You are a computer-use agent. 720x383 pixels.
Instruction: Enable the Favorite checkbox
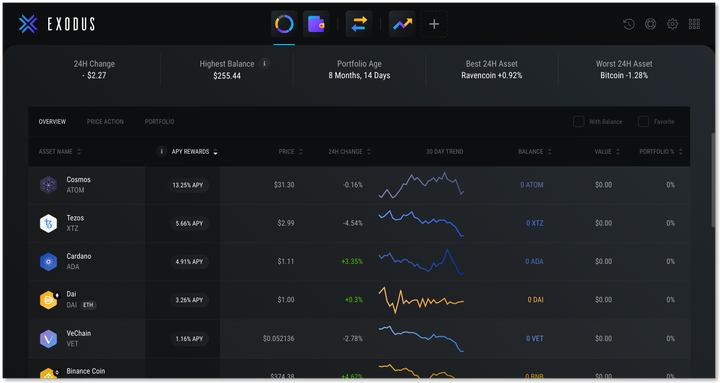[x=643, y=121]
